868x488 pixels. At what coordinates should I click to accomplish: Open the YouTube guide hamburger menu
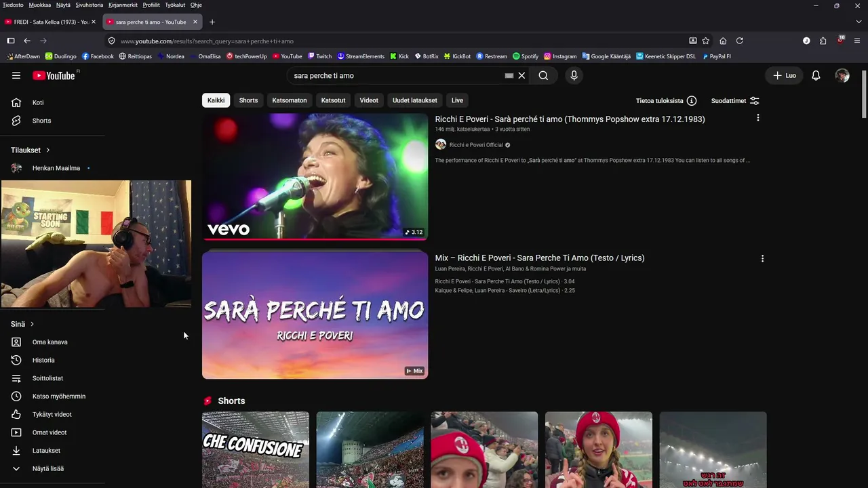[x=16, y=75]
